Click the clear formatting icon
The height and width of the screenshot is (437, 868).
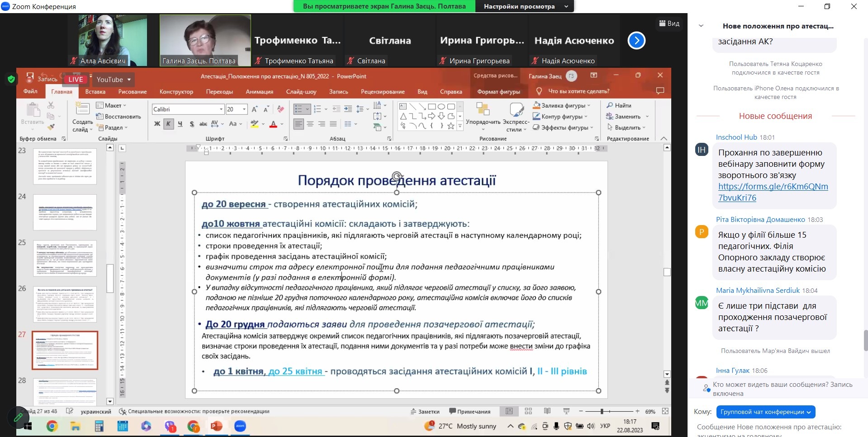pos(280,109)
